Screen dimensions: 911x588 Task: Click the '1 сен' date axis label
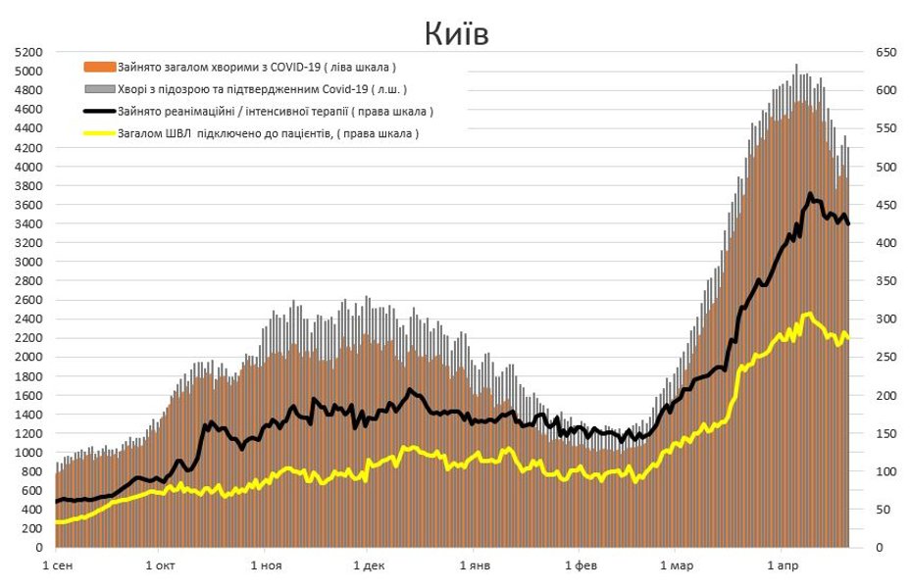pyautogui.click(x=56, y=566)
